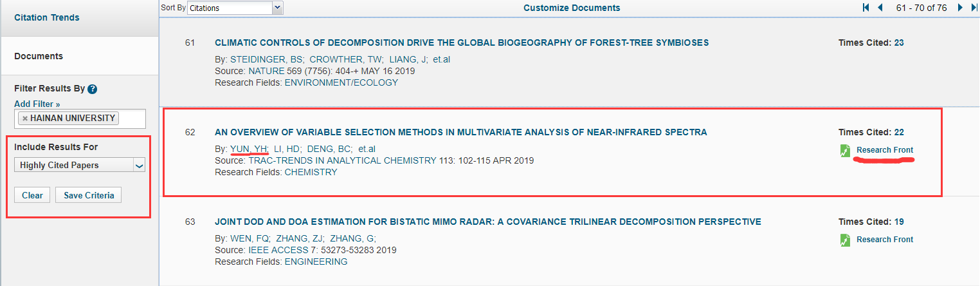Click author YUN, YH link

(248, 149)
